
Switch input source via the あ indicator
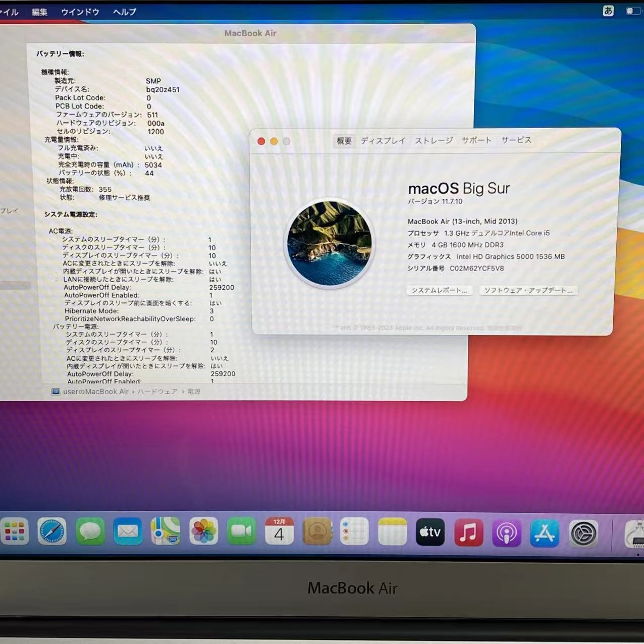pos(608,11)
